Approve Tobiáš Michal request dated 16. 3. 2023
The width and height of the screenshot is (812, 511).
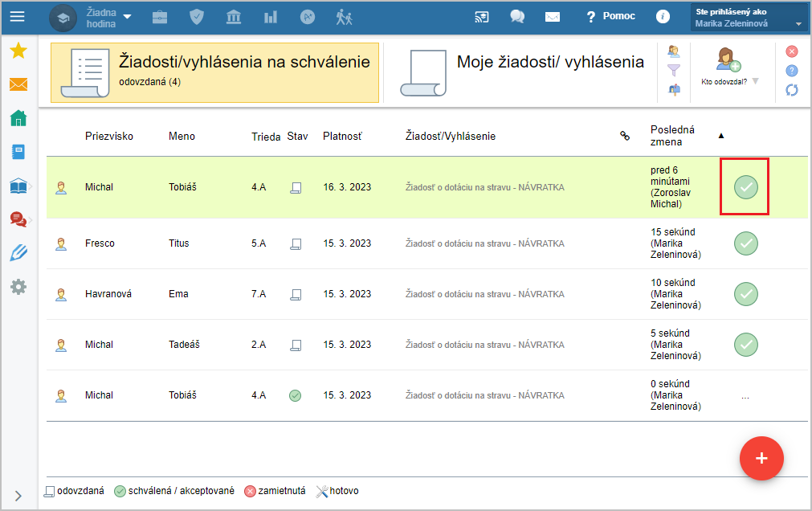(x=745, y=187)
